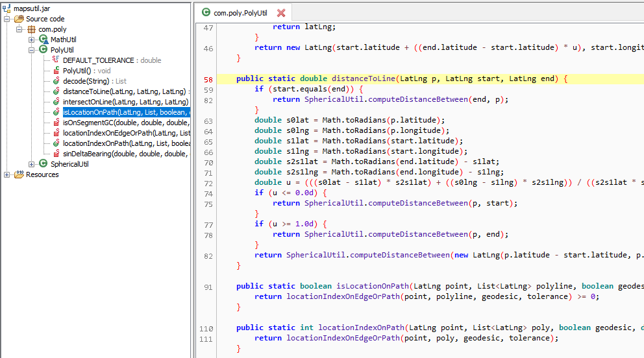Expand the MathUtil class node
This screenshot has height=358, width=644.
31,40
